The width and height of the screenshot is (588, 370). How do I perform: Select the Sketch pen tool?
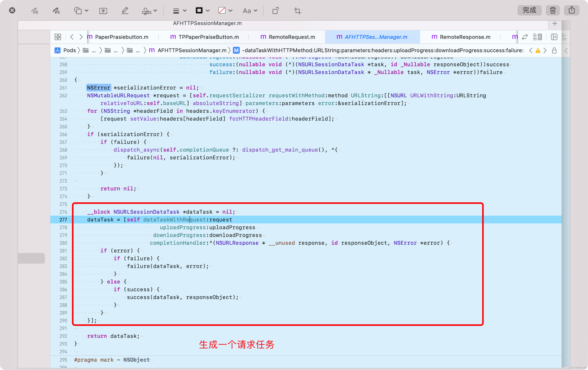34,10
